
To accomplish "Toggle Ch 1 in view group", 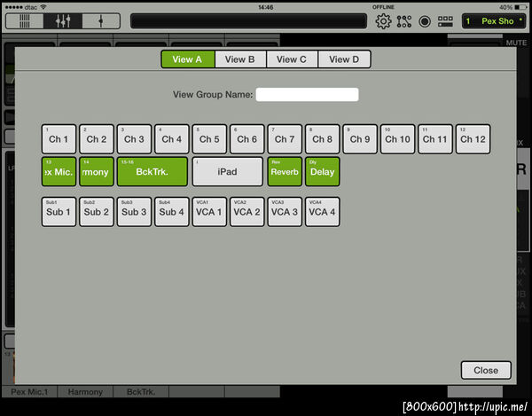I will (59, 139).
